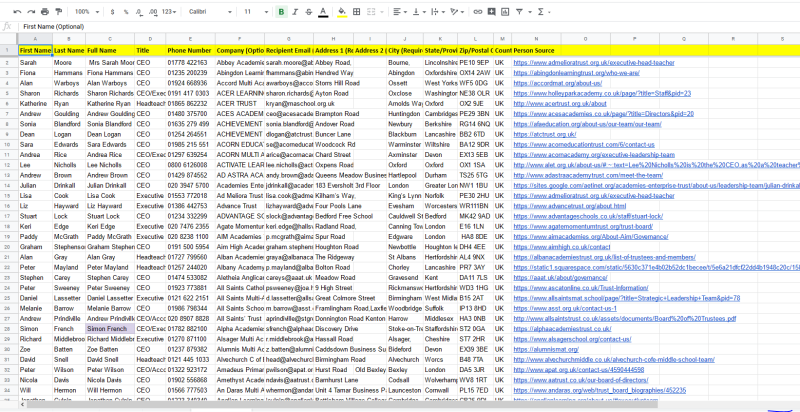800x412 pixels.
Task: Increase decimal places
Action: coord(153,12)
